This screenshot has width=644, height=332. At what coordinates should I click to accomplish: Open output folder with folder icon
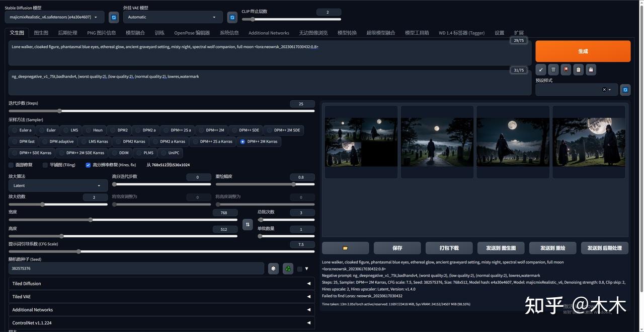pos(345,248)
